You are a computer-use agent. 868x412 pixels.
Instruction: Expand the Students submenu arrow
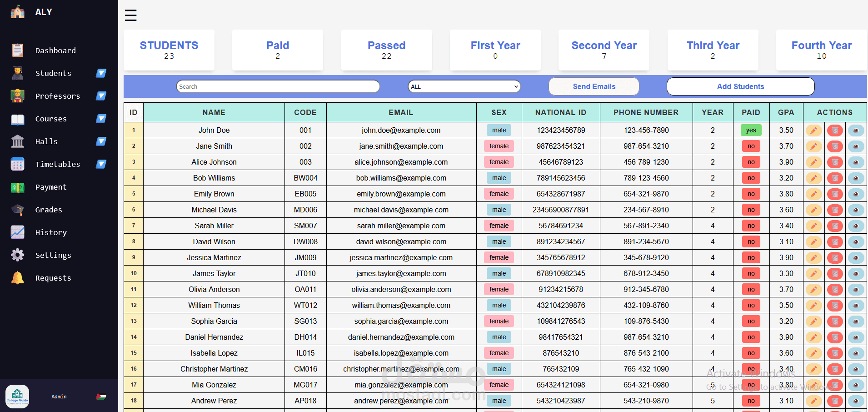(x=101, y=73)
